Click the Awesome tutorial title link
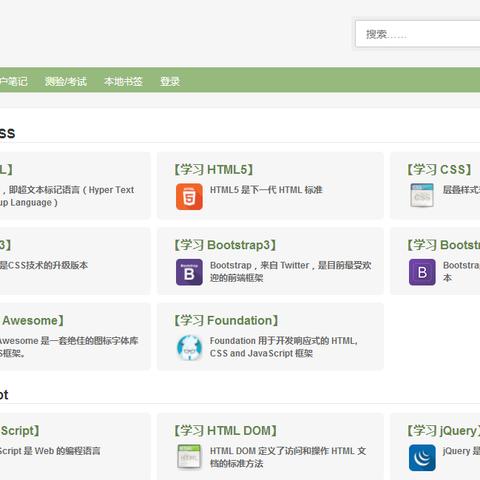Screen dimensions: 480x480 pos(32,321)
